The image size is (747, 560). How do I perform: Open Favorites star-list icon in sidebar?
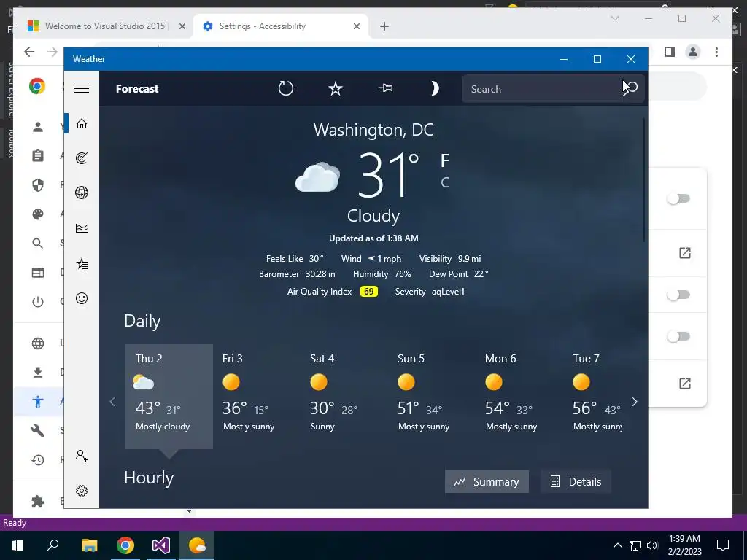[x=82, y=264]
